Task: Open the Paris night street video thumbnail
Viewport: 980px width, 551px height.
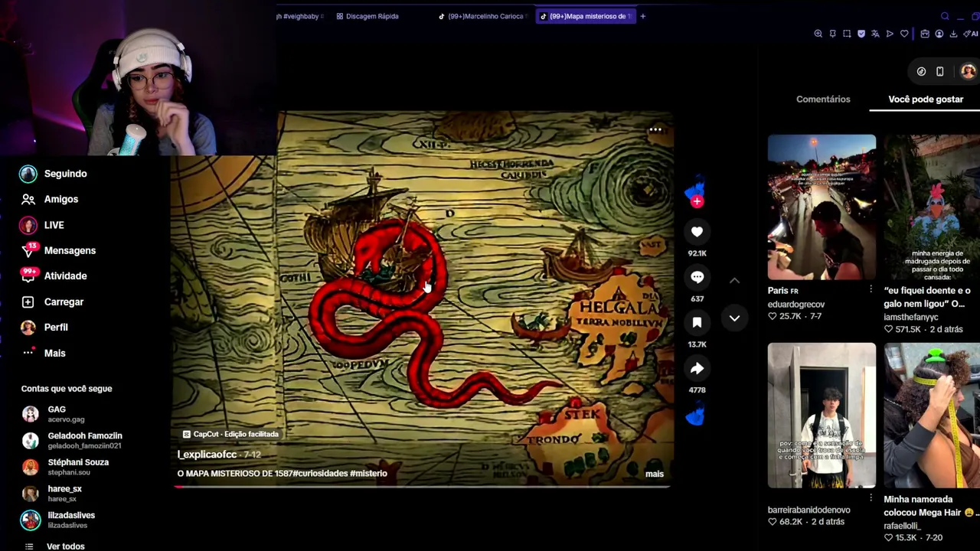Action: click(x=822, y=207)
